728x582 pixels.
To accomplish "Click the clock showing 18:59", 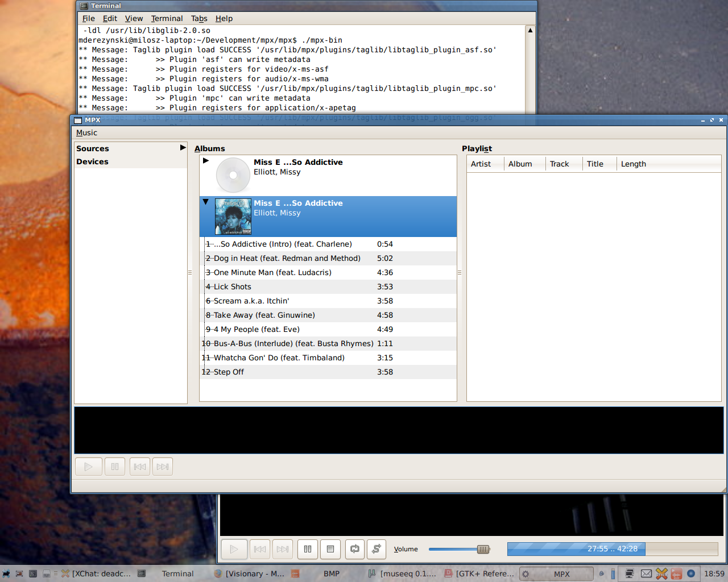I will (x=714, y=573).
